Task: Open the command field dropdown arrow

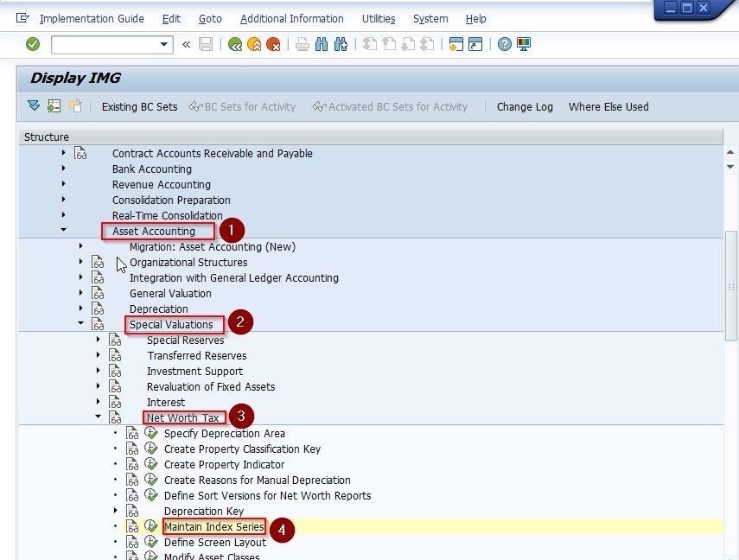Action: [x=163, y=44]
